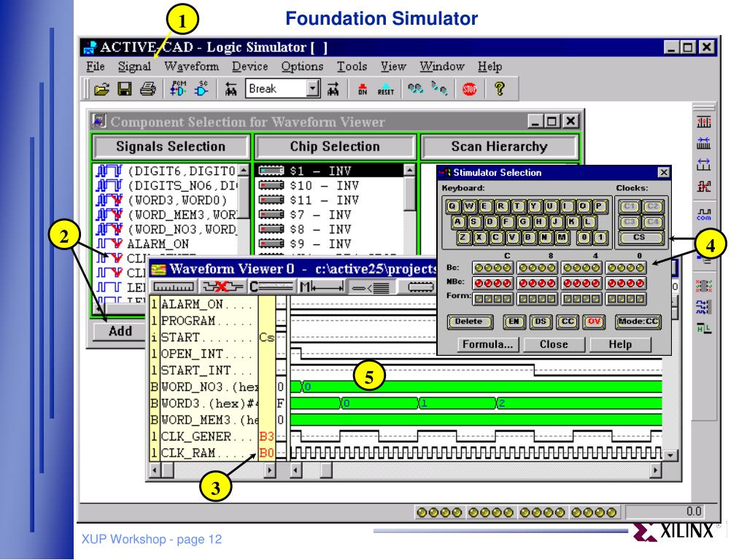Toggle the DS button in Stimulator Selection
The height and width of the screenshot is (560, 747).
click(541, 322)
